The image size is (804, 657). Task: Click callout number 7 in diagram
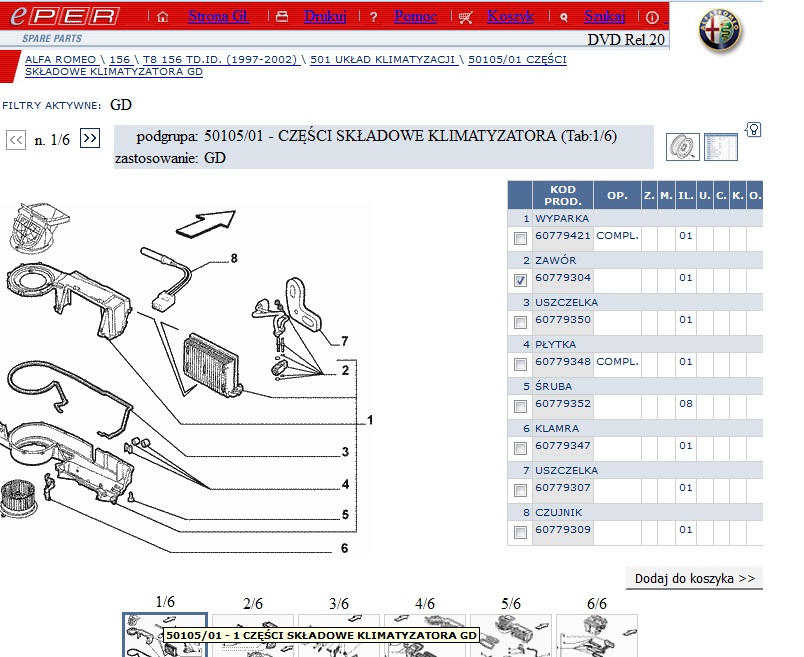point(345,342)
